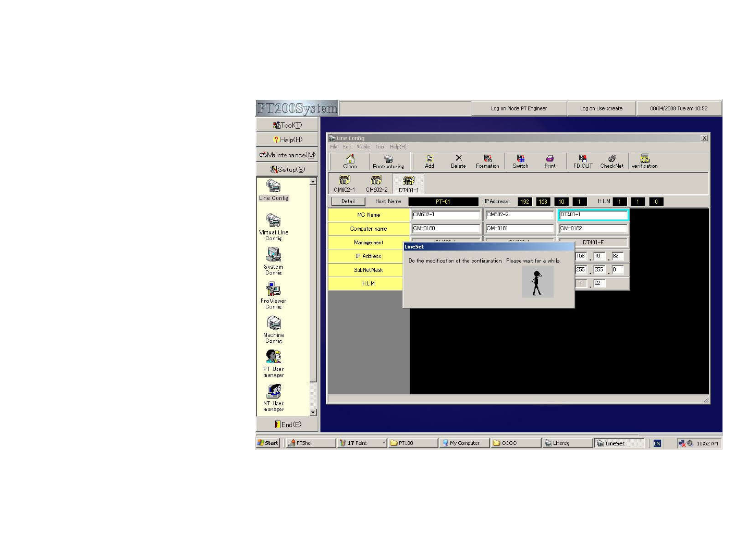Click the Log on Mode:PT Engineer status
747x560 pixels.
(x=519, y=108)
